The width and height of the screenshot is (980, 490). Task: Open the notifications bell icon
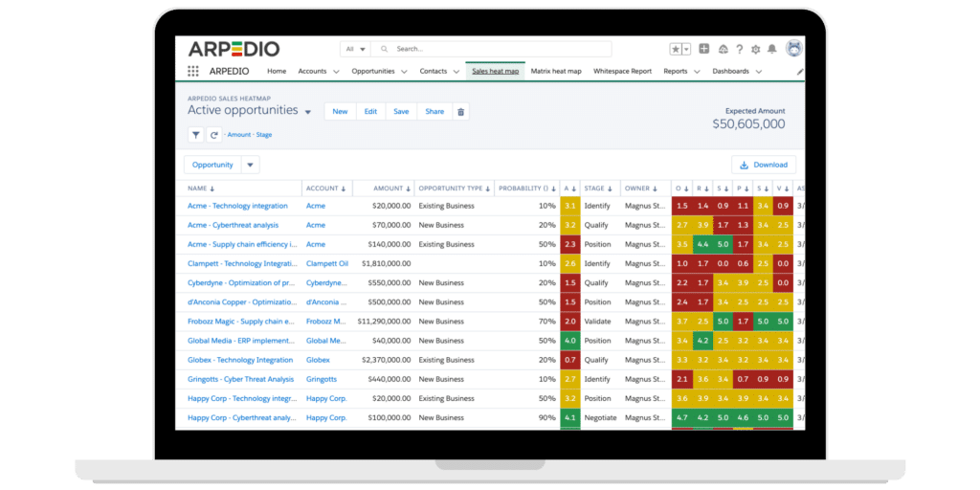772,49
